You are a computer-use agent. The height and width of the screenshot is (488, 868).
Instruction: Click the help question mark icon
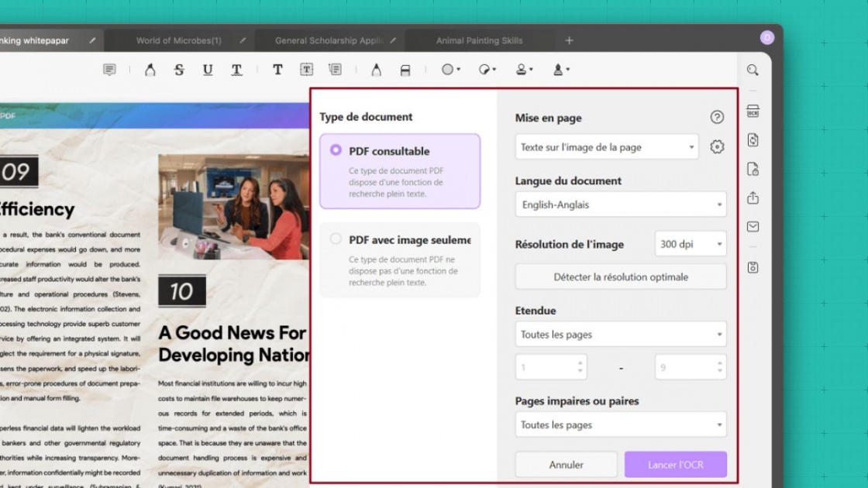click(717, 117)
